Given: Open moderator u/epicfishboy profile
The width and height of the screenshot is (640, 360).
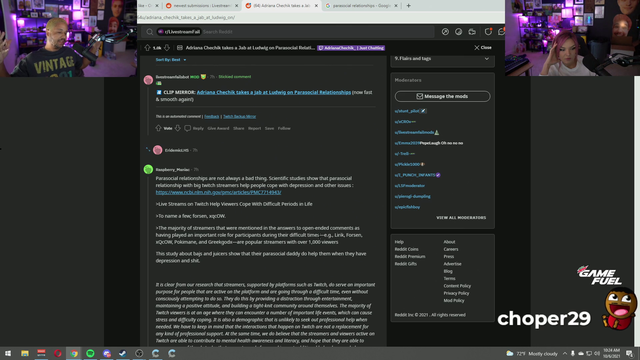Looking at the screenshot, I should click(x=407, y=207).
